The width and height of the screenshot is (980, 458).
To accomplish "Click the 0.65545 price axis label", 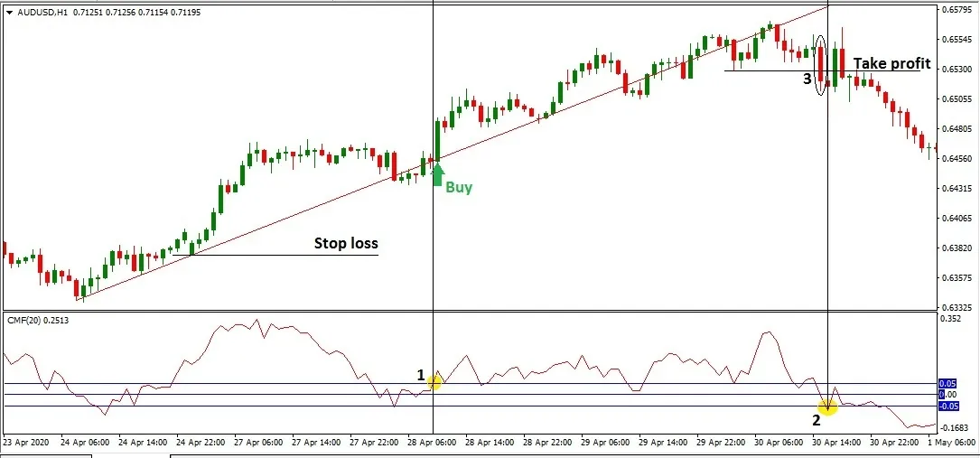I will pos(957,39).
